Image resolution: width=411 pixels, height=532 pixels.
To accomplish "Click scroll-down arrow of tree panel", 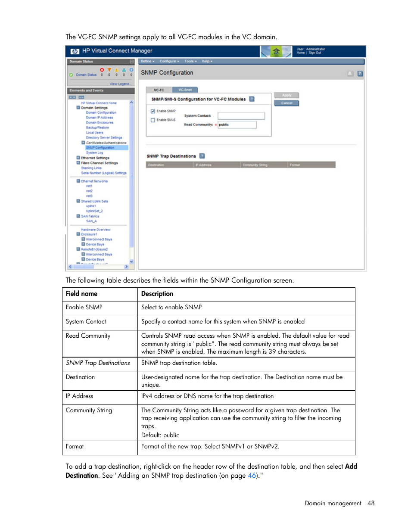I will 131,261.
